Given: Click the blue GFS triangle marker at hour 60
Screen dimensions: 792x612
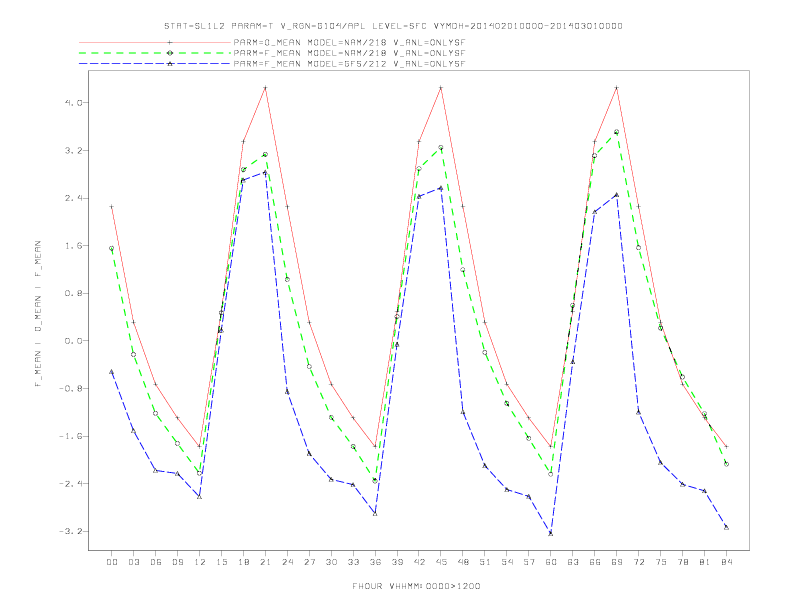Looking at the screenshot, I should [551, 533].
